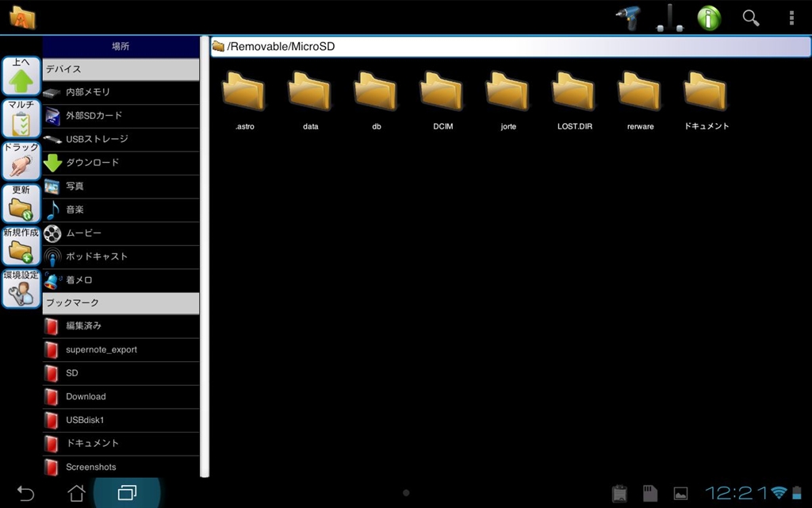Open the picture notification icon
Viewport: 812px width, 508px height.
point(680,494)
